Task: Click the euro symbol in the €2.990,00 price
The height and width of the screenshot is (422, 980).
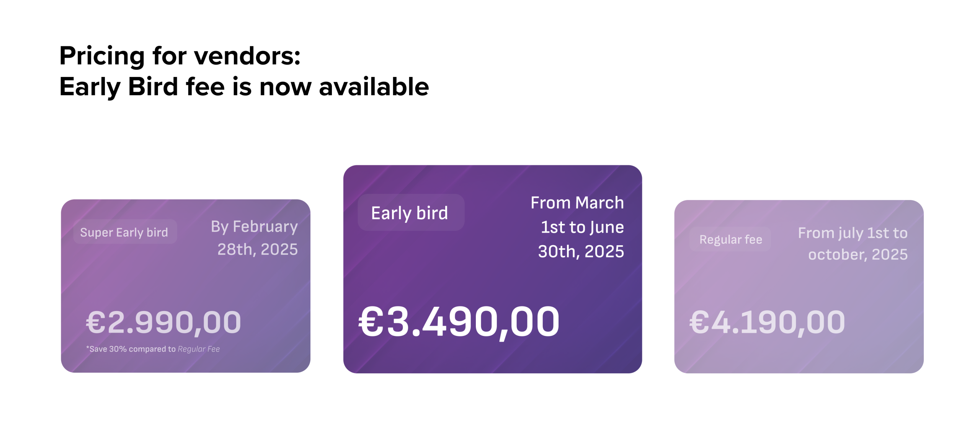Action: point(96,322)
